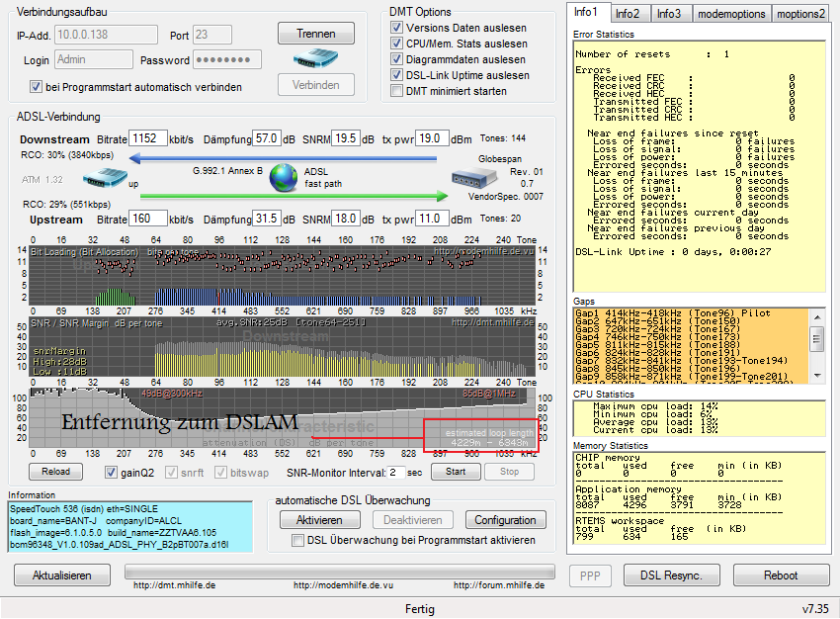Open the Configuration button for DSL monitoring
The height and width of the screenshot is (619, 840).
point(505,520)
